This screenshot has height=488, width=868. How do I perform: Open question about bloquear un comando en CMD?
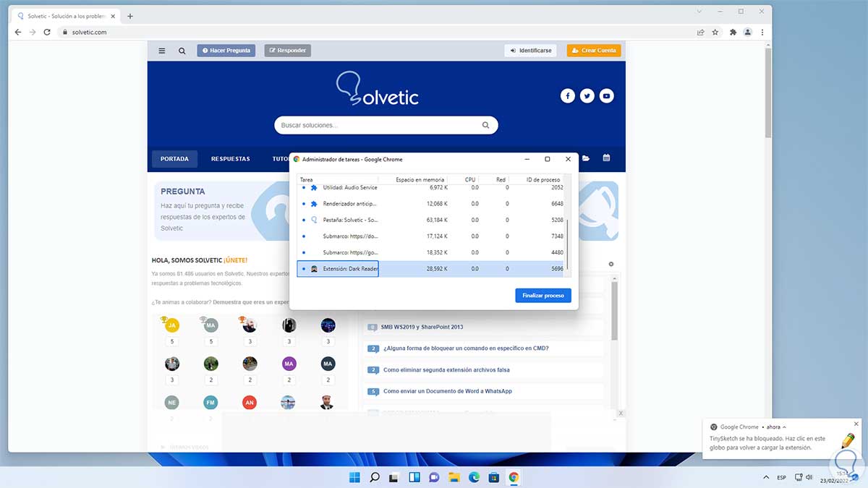(x=466, y=348)
